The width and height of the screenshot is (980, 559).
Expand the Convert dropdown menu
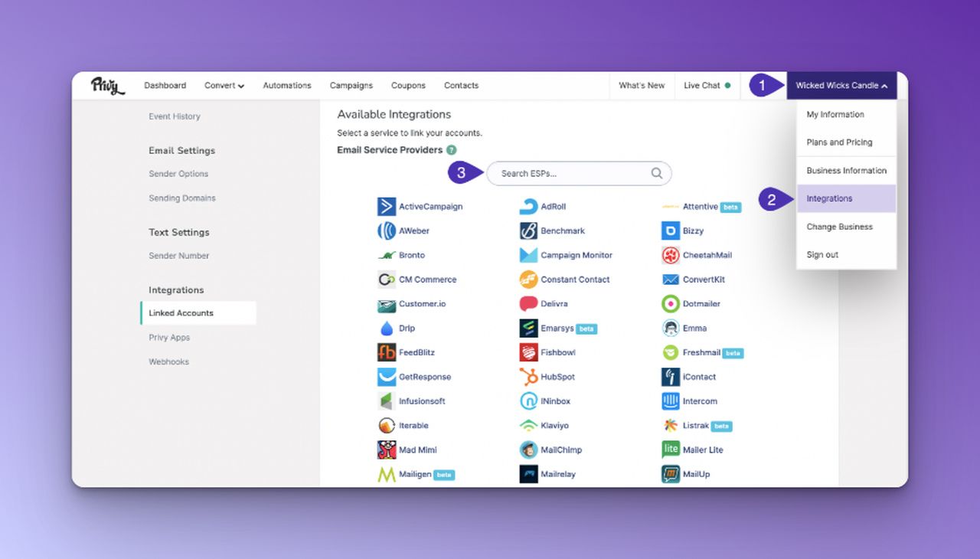[x=224, y=86]
